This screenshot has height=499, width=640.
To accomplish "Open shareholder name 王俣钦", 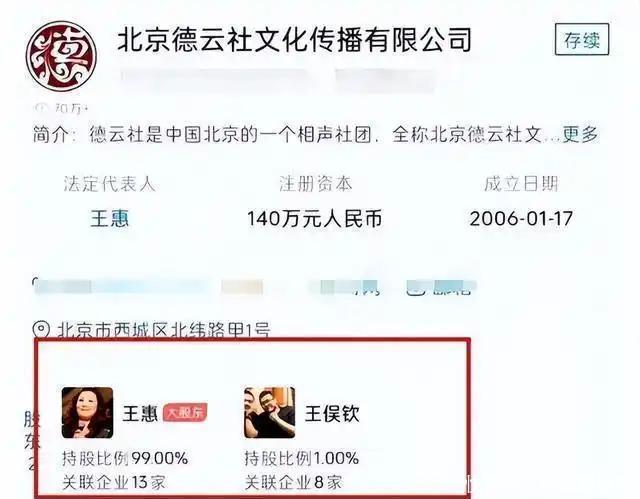I will 332,413.
